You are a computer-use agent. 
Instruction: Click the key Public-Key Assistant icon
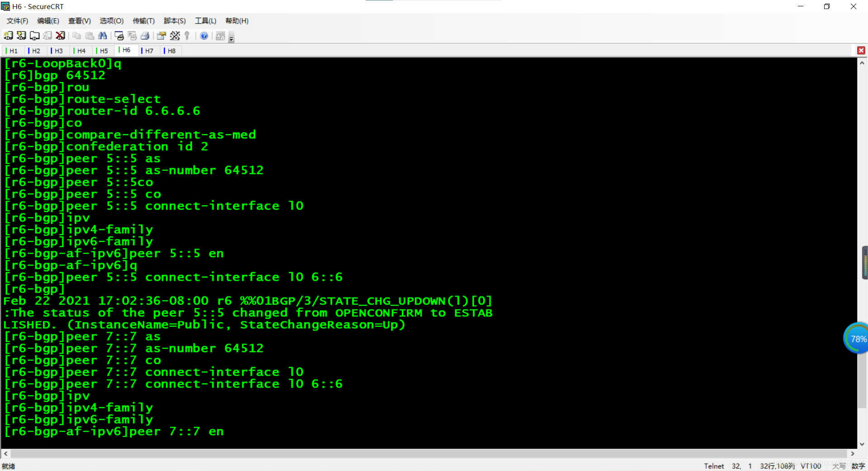(187, 36)
